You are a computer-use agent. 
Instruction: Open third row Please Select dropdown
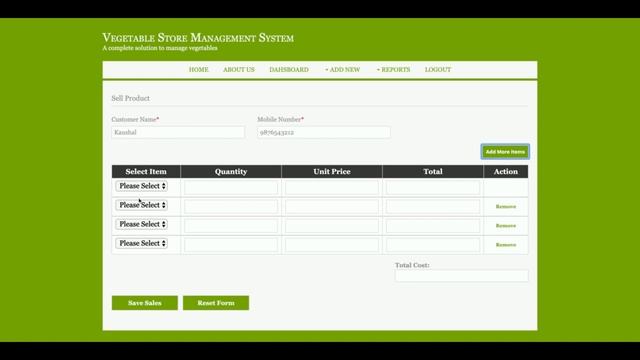coord(142,224)
